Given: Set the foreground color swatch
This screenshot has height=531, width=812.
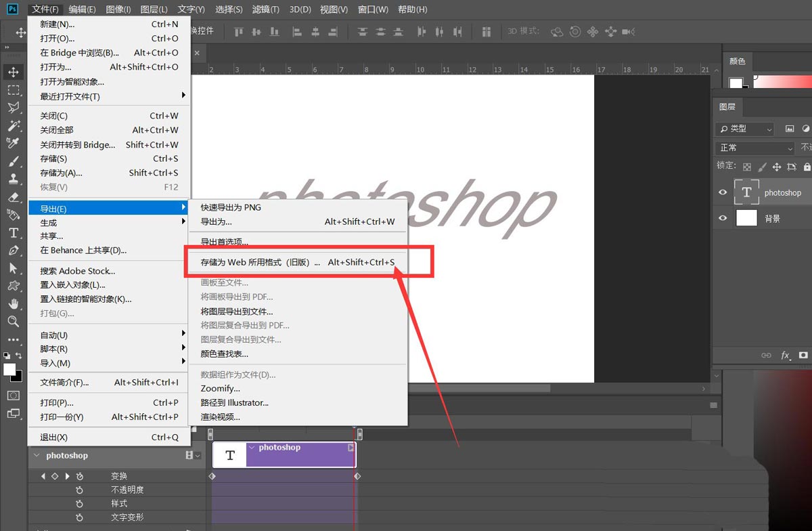Looking at the screenshot, I should 9,369.
